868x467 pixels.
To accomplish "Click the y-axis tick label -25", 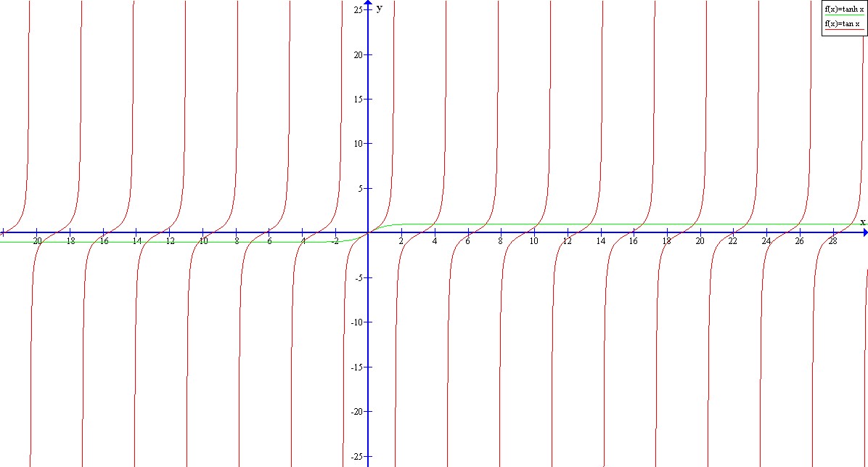I will pyautogui.click(x=357, y=457).
